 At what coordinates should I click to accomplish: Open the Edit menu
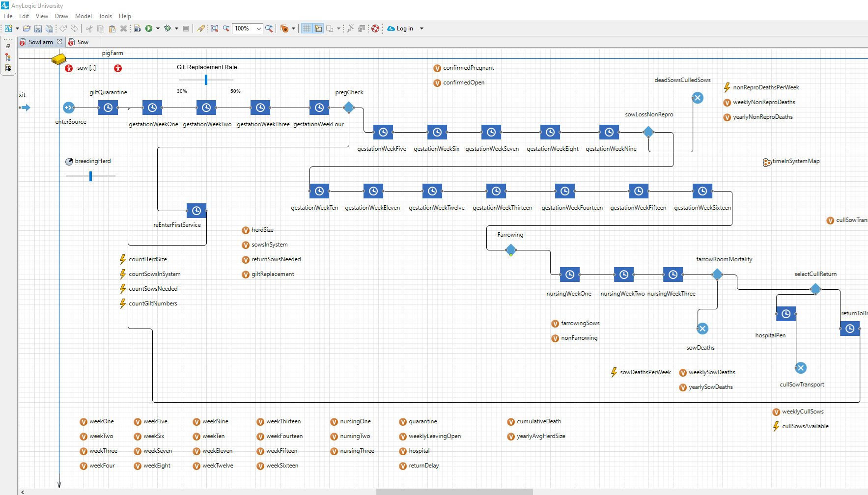(x=24, y=16)
